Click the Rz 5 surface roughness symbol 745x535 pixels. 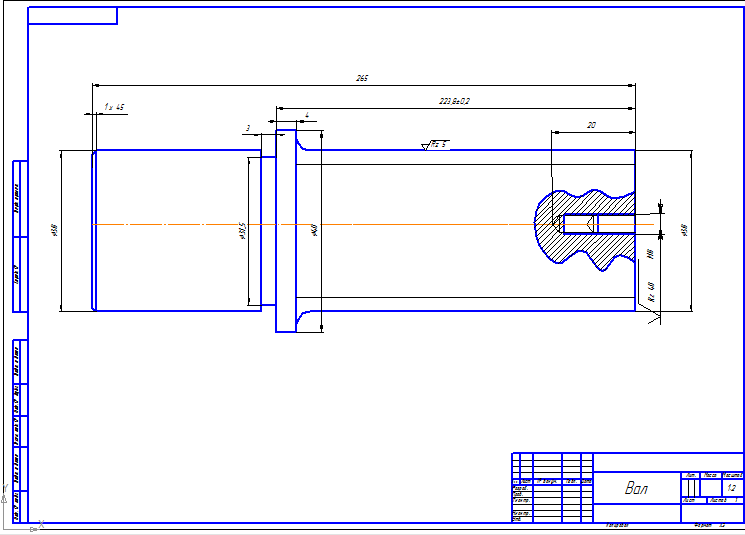(x=435, y=145)
